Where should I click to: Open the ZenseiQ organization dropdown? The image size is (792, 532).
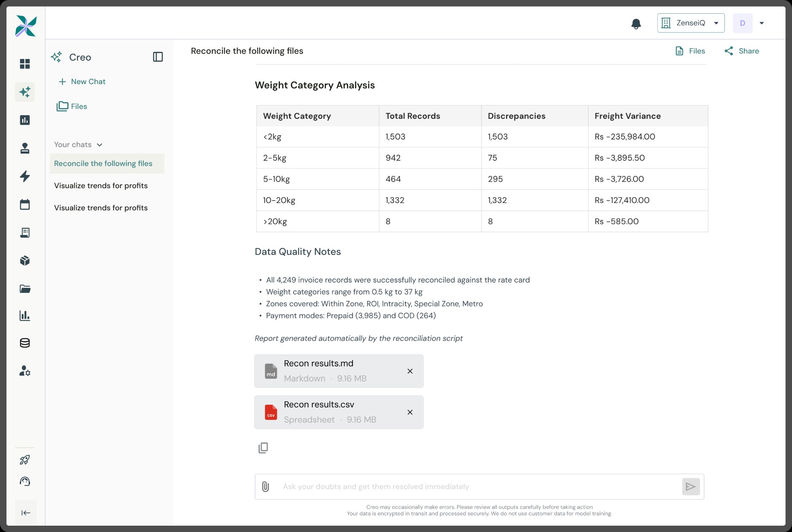click(691, 23)
